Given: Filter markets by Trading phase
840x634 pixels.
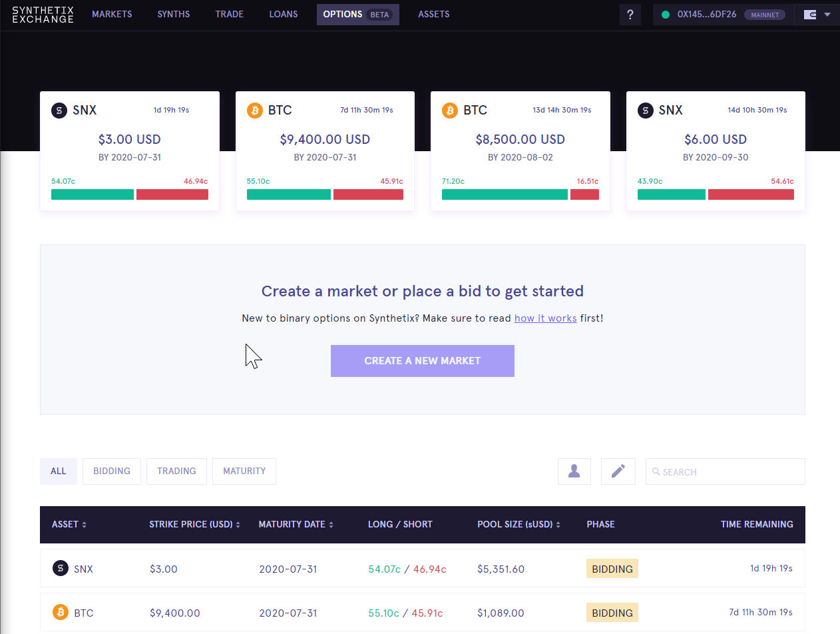Looking at the screenshot, I should [176, 472].
